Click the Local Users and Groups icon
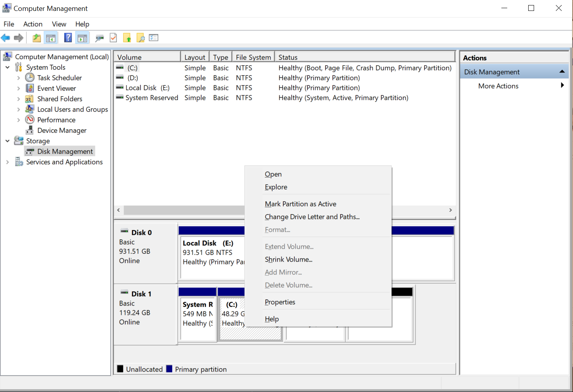 30,109
